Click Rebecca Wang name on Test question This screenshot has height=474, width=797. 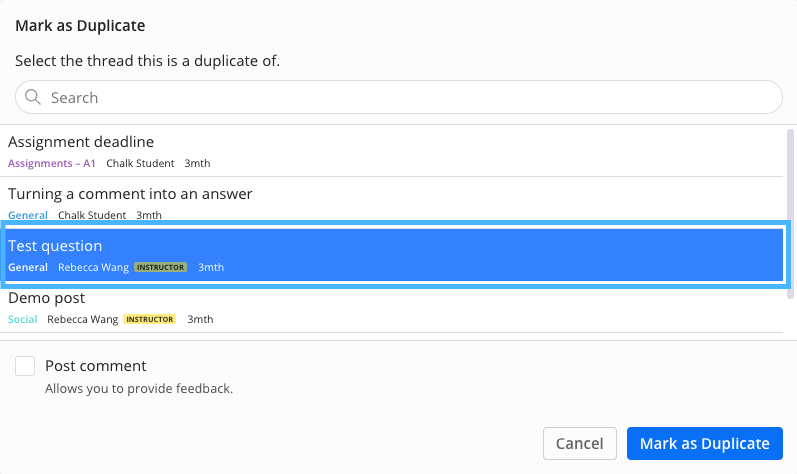(92, 267)
